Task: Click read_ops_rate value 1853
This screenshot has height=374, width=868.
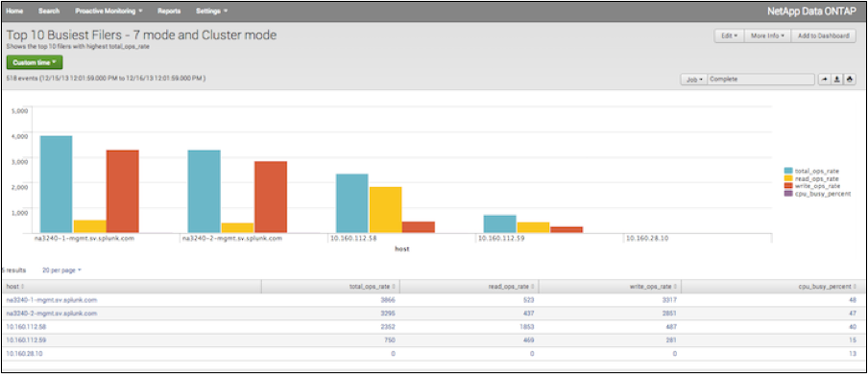Action: 527,326
